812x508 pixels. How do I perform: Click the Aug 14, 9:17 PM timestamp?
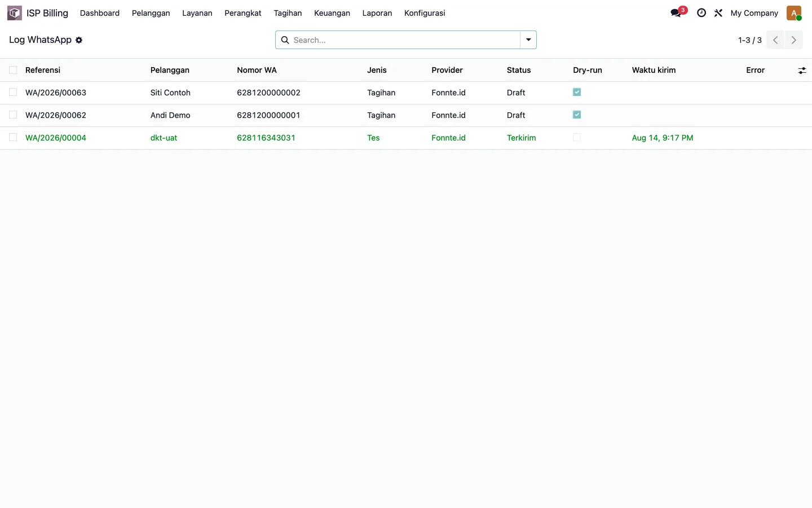663,138
